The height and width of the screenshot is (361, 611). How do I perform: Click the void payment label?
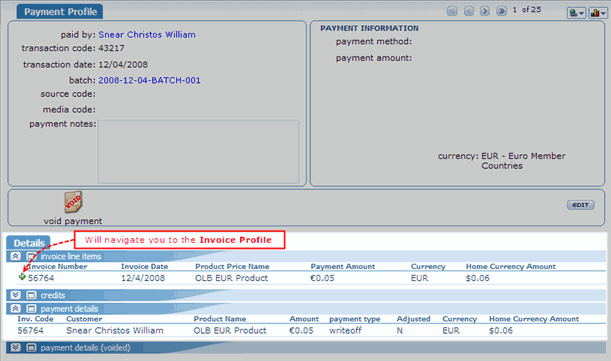(73, 221)
